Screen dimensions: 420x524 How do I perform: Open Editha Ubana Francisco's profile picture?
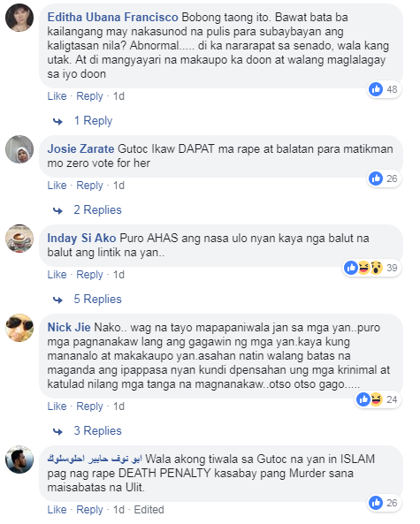pos(19,18)
